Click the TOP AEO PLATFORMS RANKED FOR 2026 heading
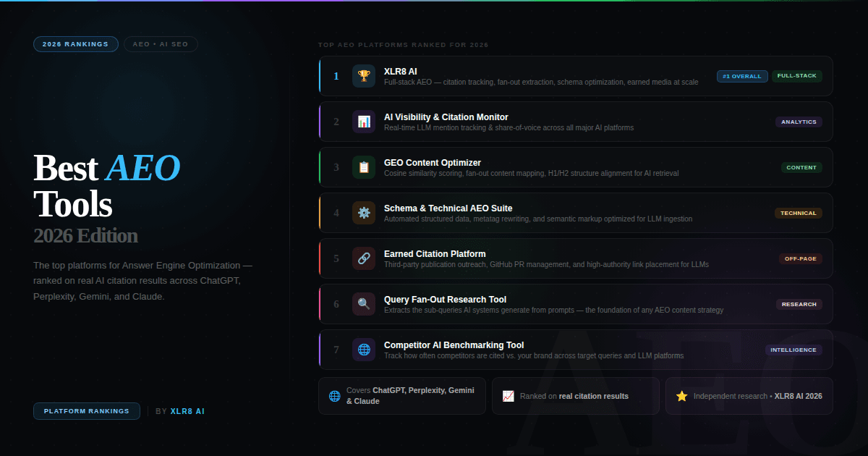Viewport: 868px width, 456px height. (x=404, y=45)
